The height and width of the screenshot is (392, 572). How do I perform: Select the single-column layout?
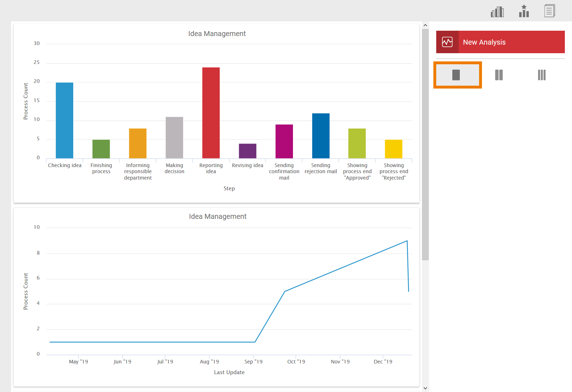point(457,75)
